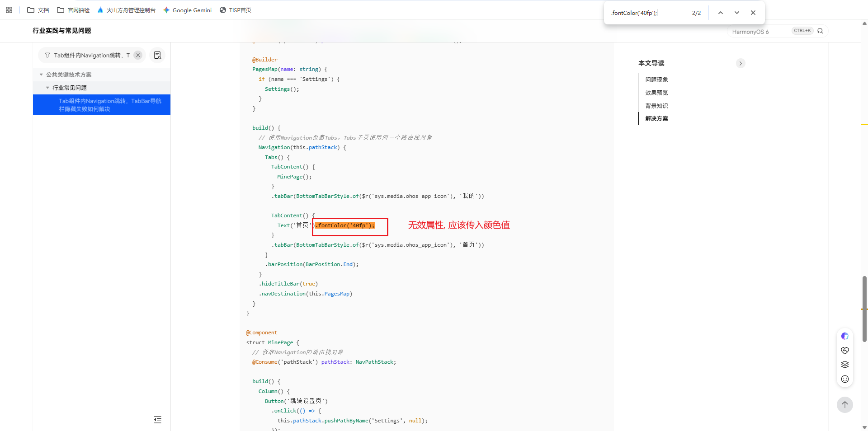Open the 火山方舟管理控制台 bookmark
The image size is (868, 431).
126,10
